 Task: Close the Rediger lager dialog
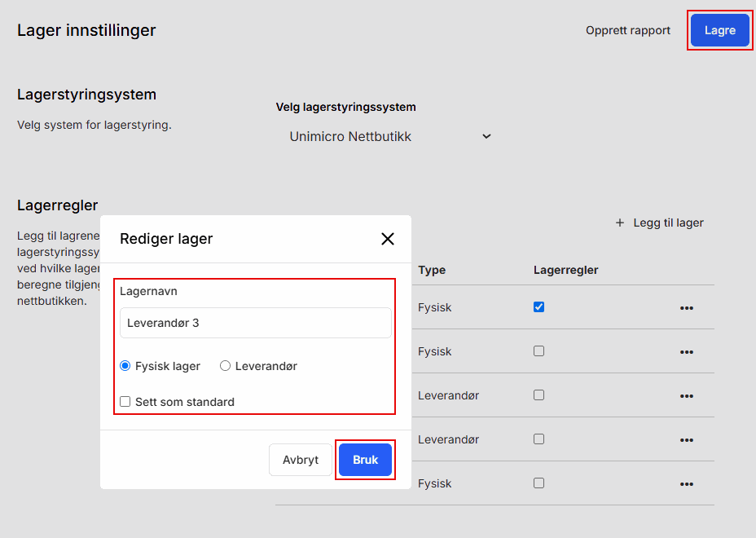click(388, 239)
